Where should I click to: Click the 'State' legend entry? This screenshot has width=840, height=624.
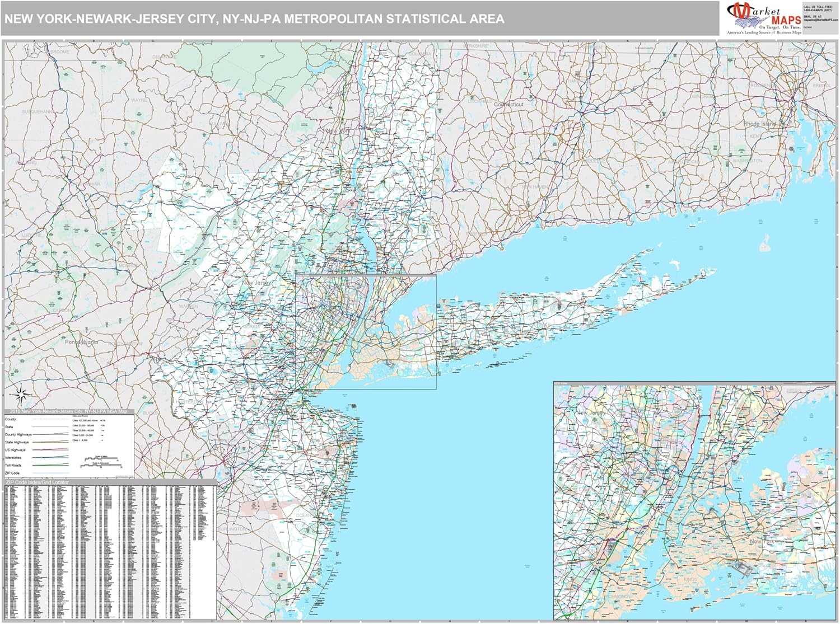point(9,427)
